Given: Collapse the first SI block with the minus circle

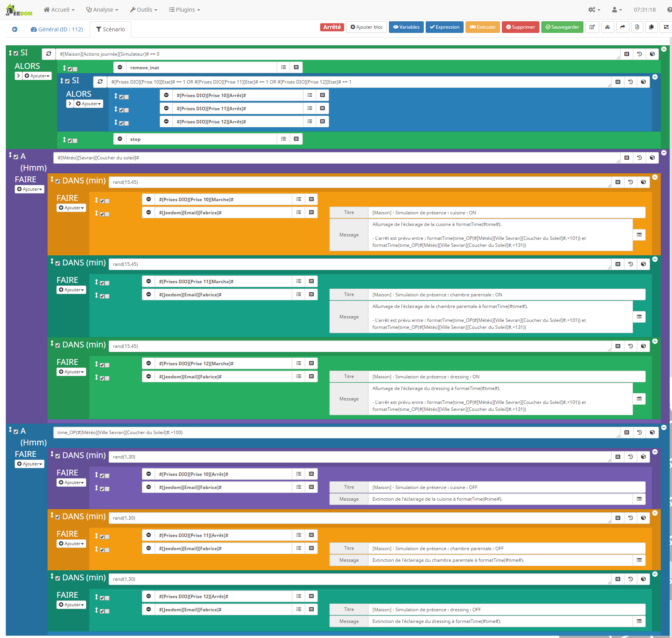Looking at the screenshot, I should (x=664, y=49).
